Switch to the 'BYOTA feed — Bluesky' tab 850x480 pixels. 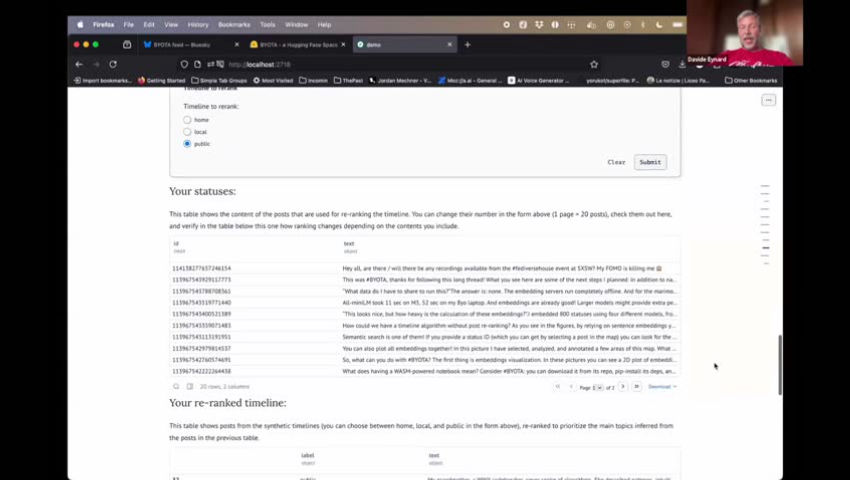(x=182, y=44)
